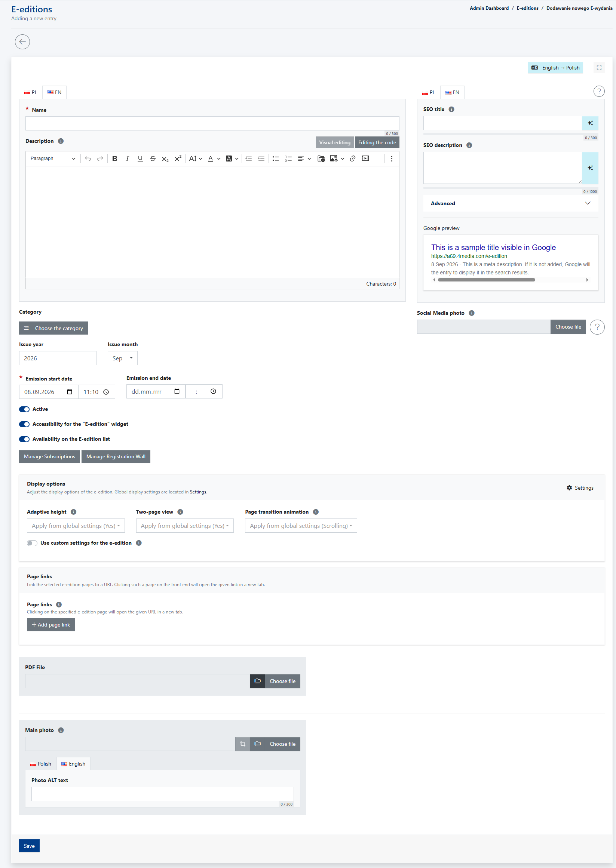Open the Issue month dropdown
The image size is (616, 868).
point(123,358)
